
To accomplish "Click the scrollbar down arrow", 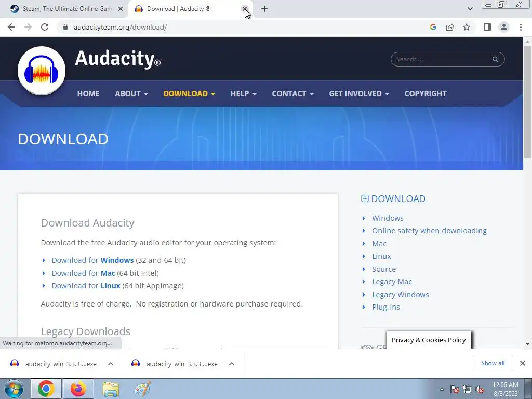I will coord(527,344).
